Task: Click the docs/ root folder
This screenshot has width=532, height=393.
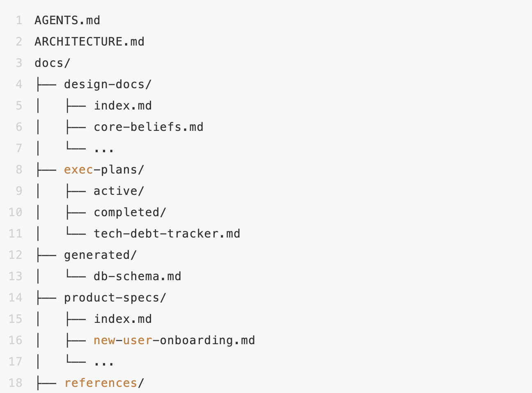Action: pyautogui.click(x=53, y=63)
